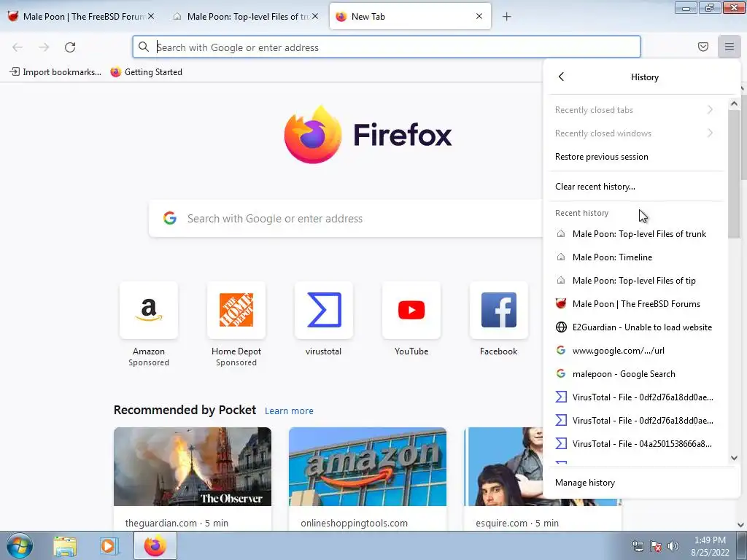
Task: Click the Action Center flag tray icon
Action: (656, 546)
